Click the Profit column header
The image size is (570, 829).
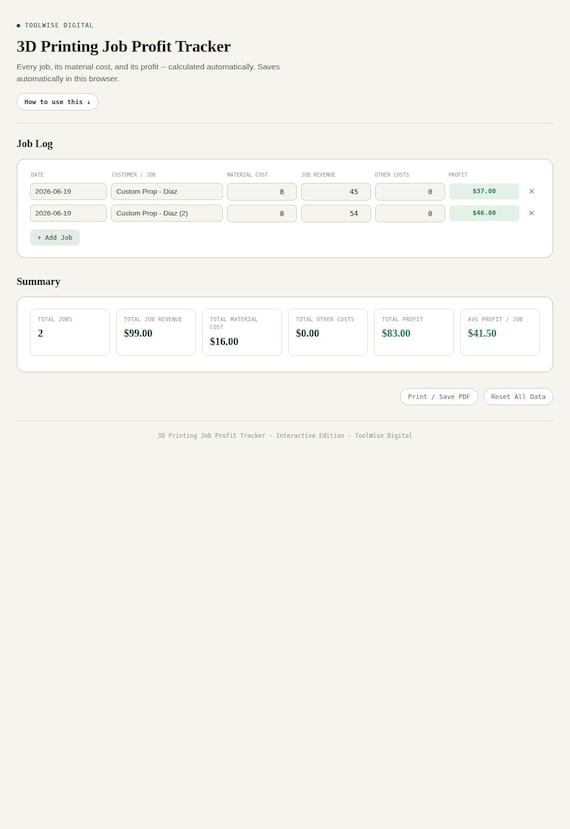click(458, 174)
